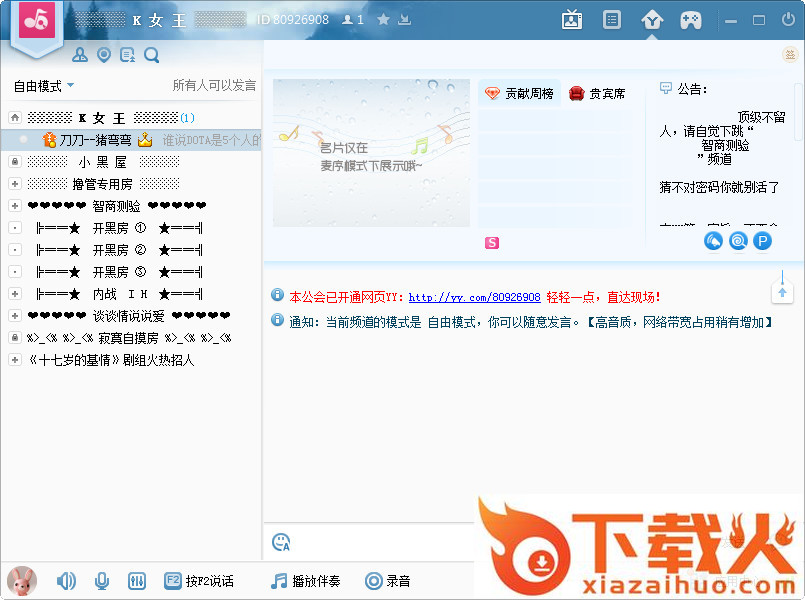This screenshot has height=600, width=805.
Task: Toggle the microphone icon in bottom bar
Action: tap(102, 581)
